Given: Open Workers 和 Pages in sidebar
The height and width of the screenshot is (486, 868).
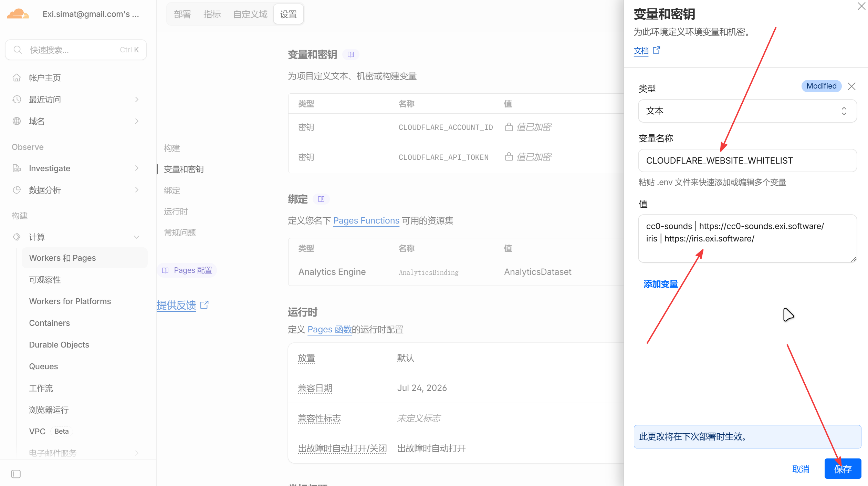Looking at the screenshot, I should click(x=85, y=258).
